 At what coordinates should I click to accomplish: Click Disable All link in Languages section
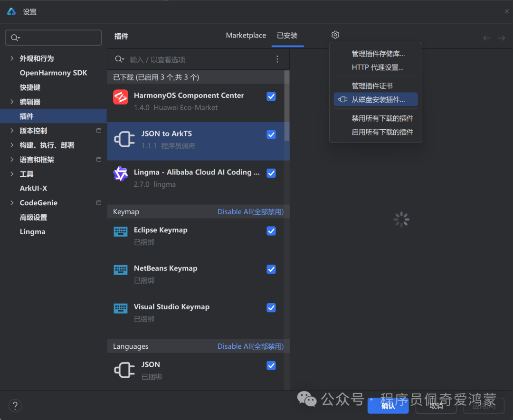251,346
